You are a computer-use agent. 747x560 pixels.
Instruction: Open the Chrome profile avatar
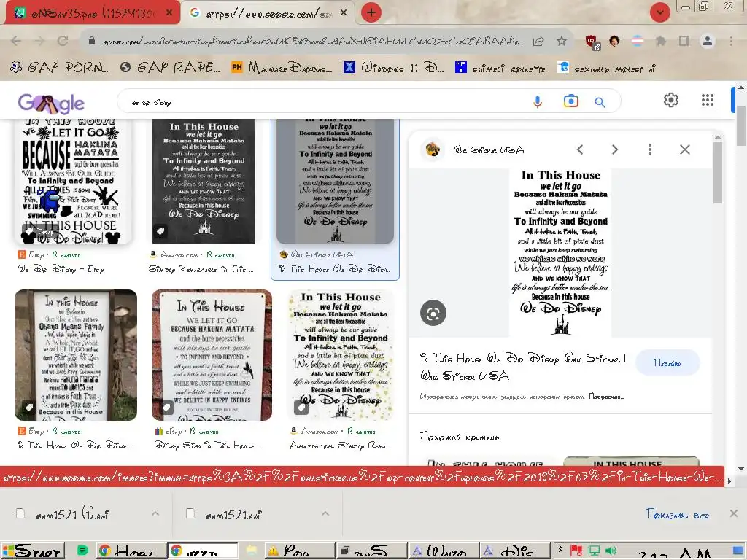708,42
